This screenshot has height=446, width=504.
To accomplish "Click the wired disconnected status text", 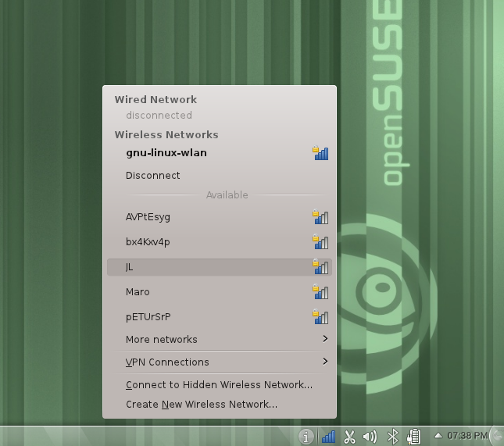I will point(159,116).
